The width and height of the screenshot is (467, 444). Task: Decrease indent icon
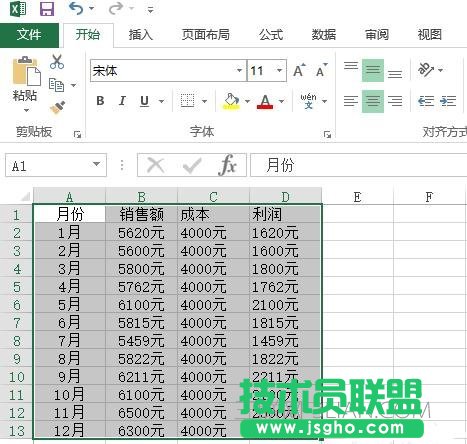point(426,101)
